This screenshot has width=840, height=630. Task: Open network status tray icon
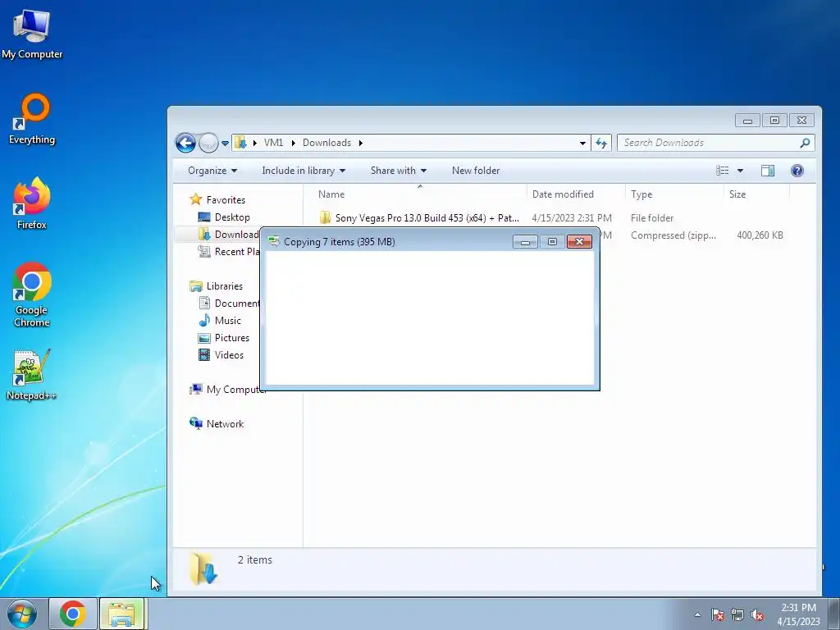click(737, 614)
